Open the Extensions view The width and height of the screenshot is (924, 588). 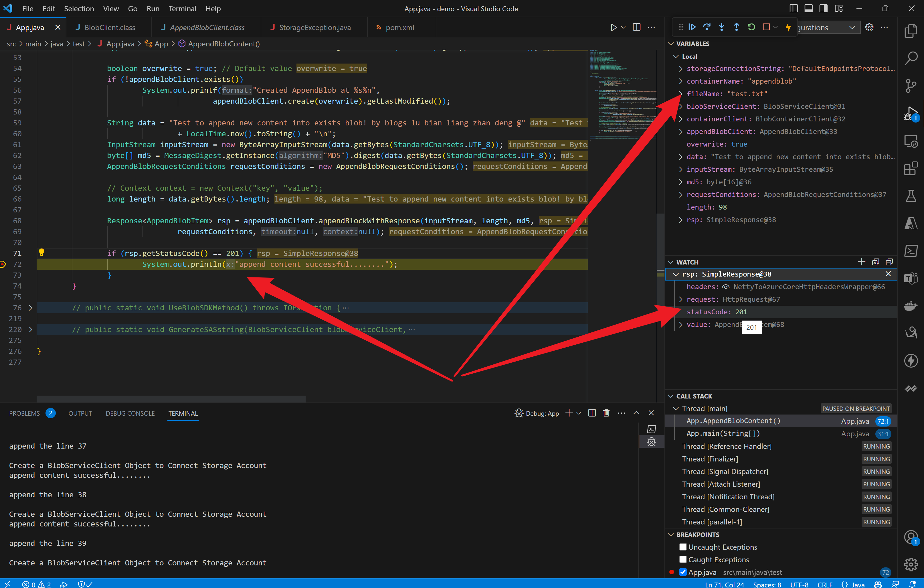(x=911, y=169)
